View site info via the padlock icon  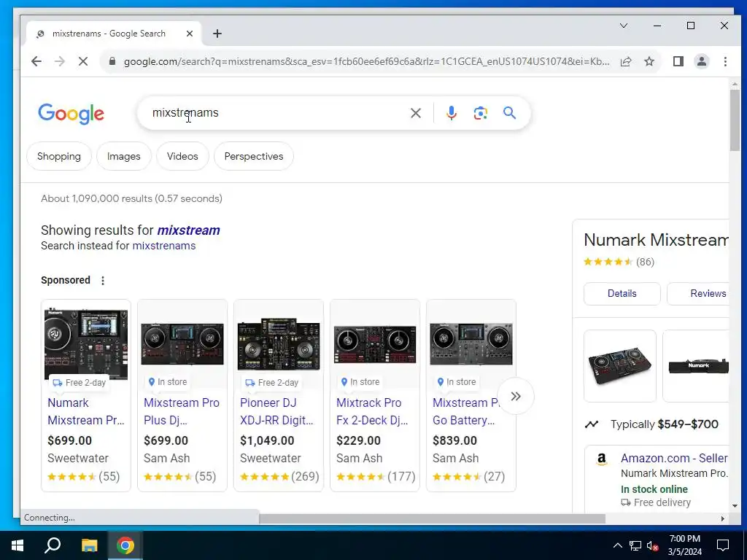[x=112, y=61]
